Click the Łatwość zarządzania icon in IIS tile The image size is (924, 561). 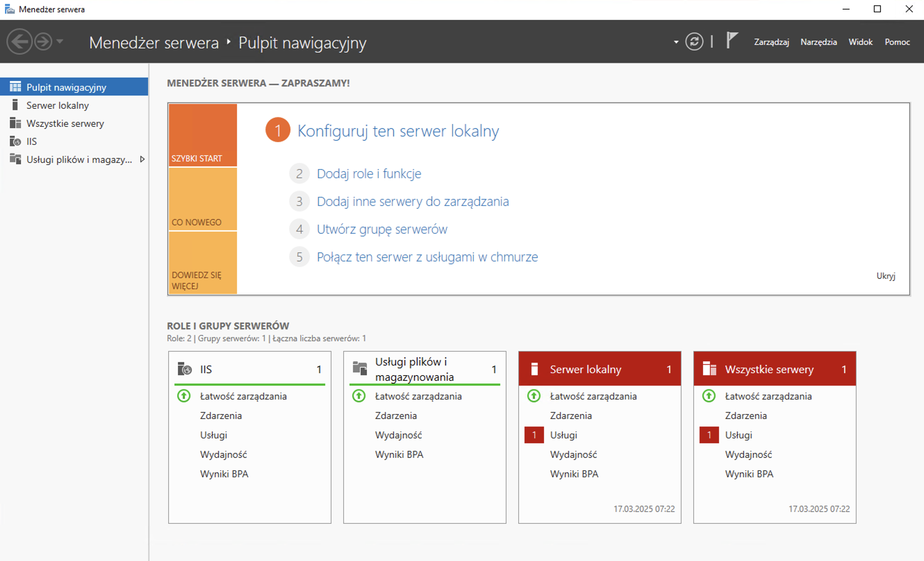pos(184,396)
